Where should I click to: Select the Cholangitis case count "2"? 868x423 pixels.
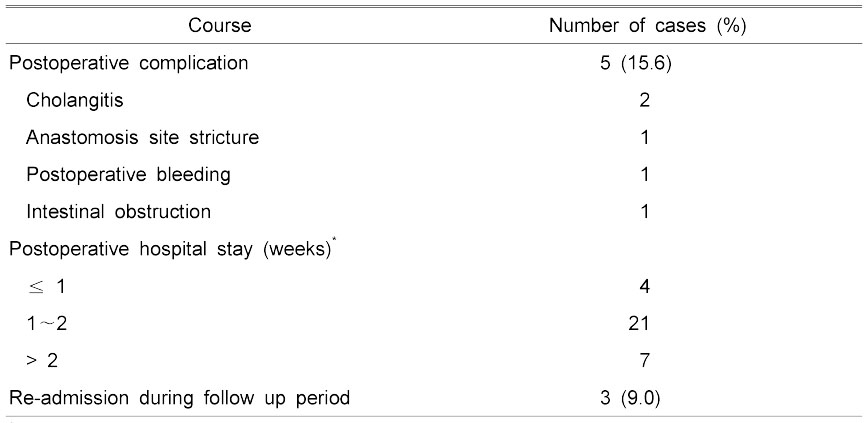(643, 100)
